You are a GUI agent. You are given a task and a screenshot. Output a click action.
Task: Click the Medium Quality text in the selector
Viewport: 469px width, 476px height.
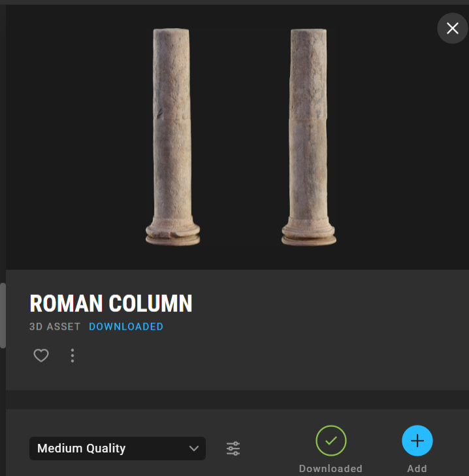pyautogui.click(x=81, y=449)
